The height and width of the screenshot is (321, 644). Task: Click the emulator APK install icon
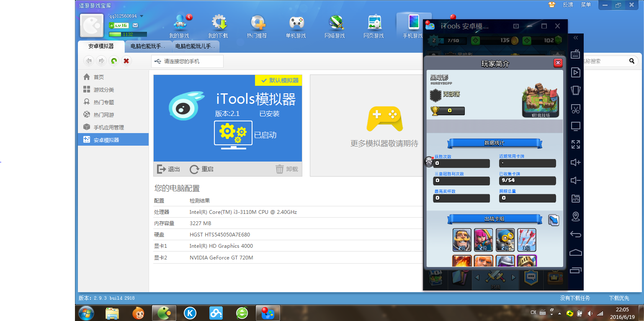pos(576,198)
